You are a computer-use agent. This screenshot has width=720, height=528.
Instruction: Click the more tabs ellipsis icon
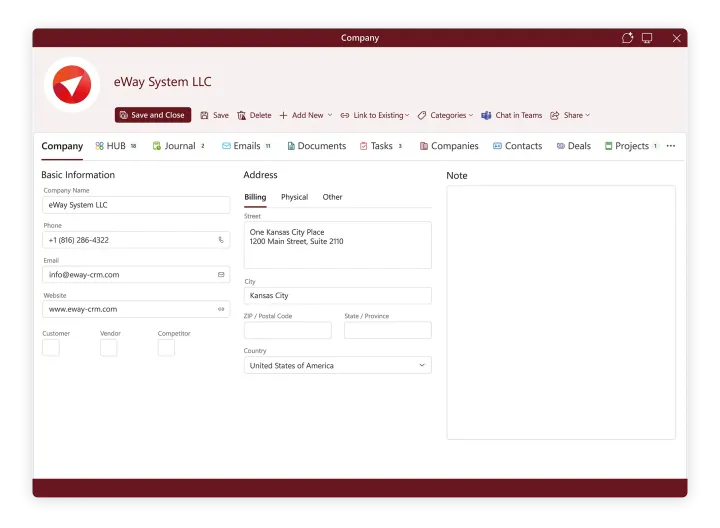[671, 146]
